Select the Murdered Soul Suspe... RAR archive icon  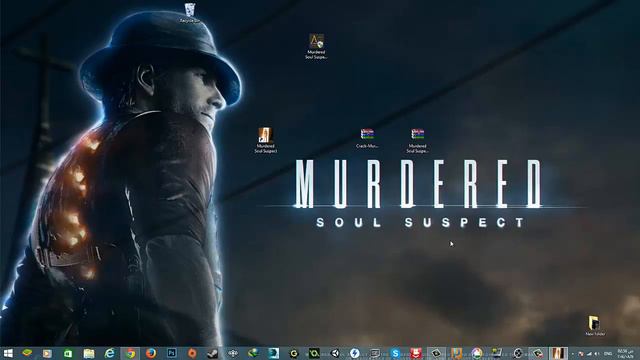[x=417, y=140]
